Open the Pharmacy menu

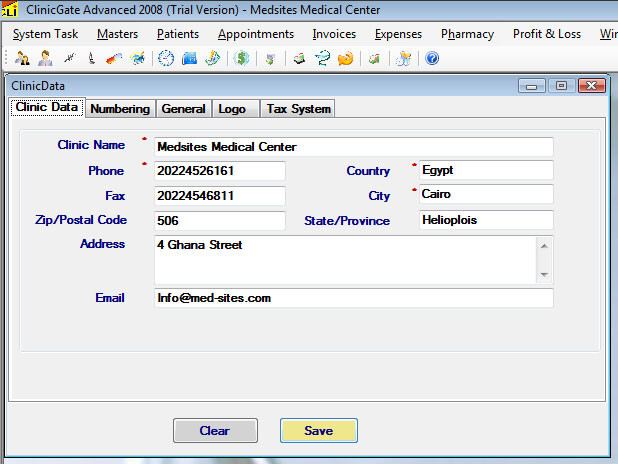point(467,34)
